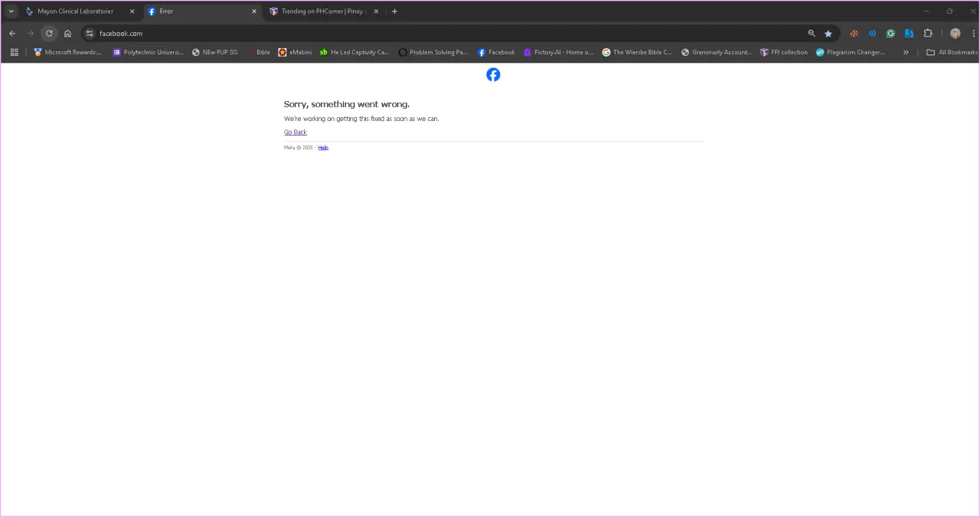This screenshot has width=980, height=517.
Task: Click the forward navigation arrow
Action: pos(31,34)
